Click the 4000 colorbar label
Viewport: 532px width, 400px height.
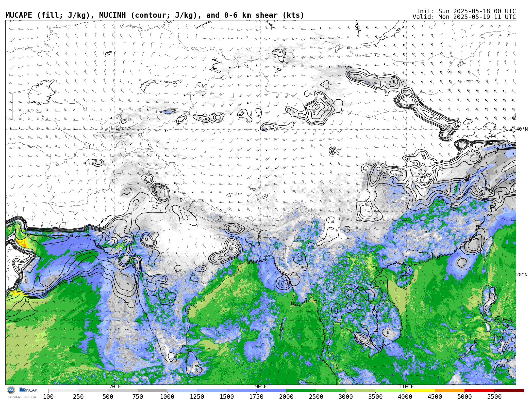[405, 397]
